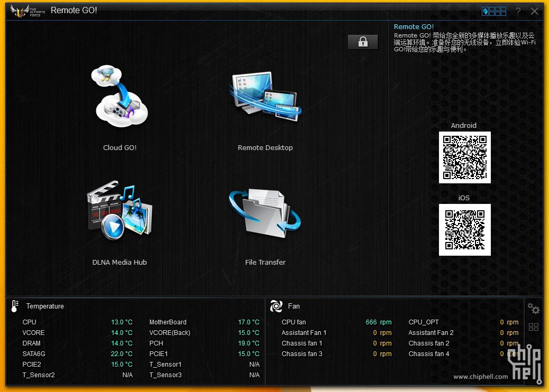Image resolution: width=549 pixels, height=392 pixels.
Task: Select the CPU_OPT fan row
Action: 463,322
